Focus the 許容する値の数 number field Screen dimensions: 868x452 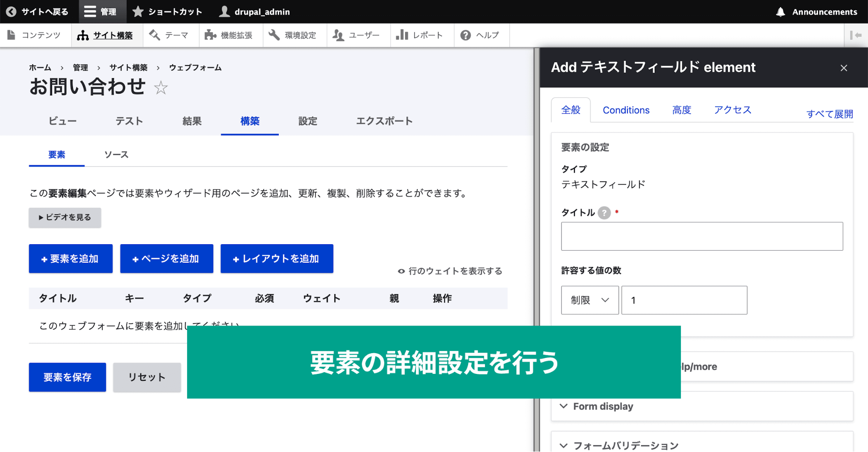pyautogui.click(x=684, y=300)
